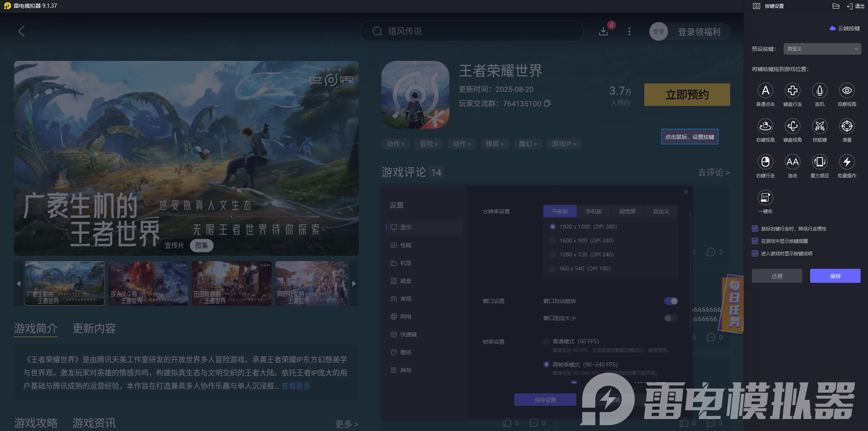Select the 键盘行走 movement key icon
The width and height of the screenshot is (868, 431).
point(793,90)
